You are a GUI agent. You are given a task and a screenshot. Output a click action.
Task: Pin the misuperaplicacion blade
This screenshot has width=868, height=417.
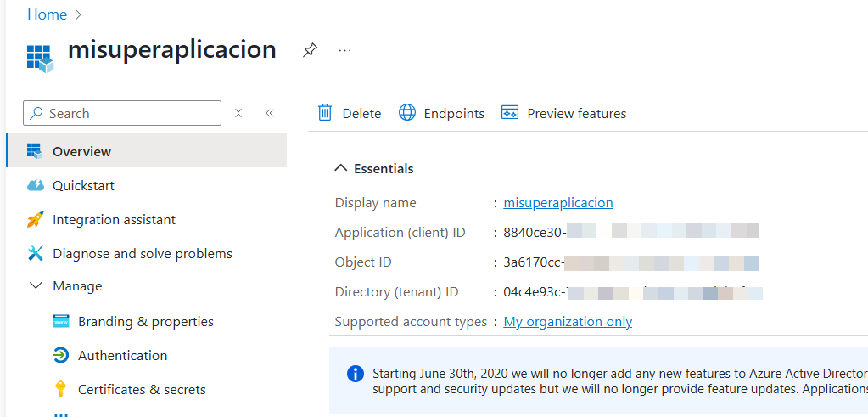click(310, 51)
